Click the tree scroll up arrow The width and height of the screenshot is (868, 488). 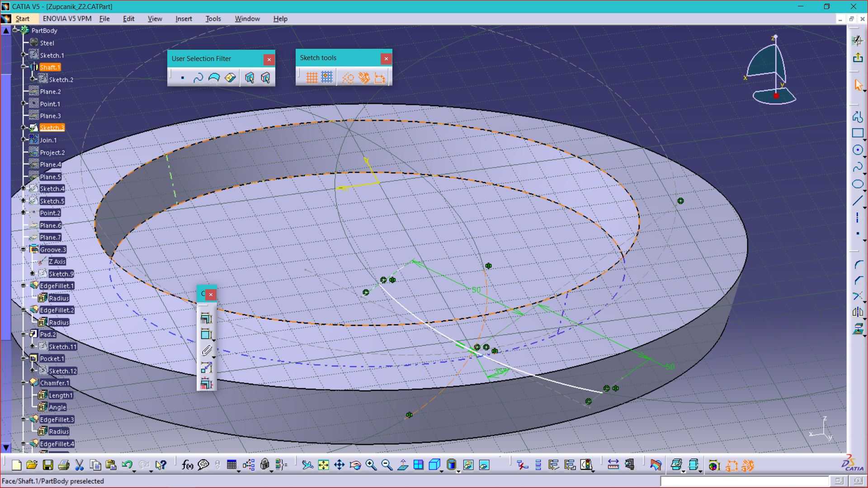tap(6, 31)
